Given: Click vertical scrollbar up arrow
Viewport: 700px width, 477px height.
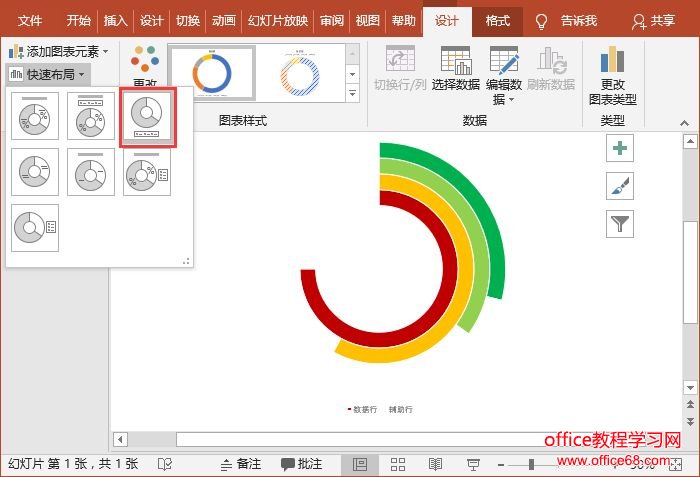Looking at the screenshot, I should 690,142.
